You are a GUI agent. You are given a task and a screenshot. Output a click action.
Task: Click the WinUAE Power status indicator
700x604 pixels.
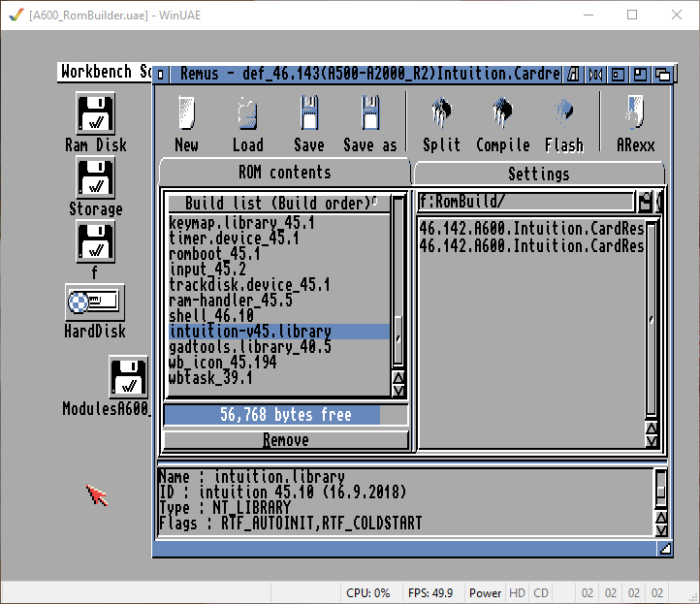coord(485,592)
